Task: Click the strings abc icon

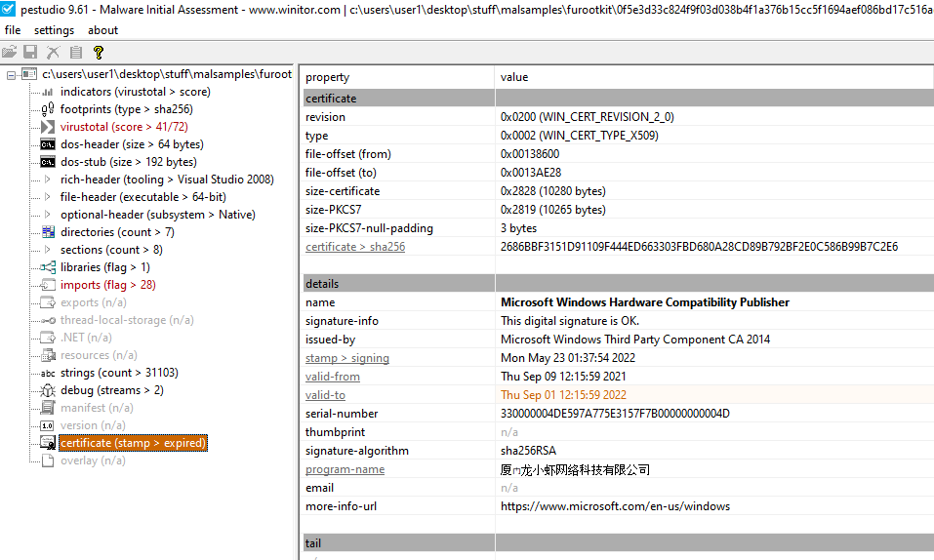Action: 48,374
